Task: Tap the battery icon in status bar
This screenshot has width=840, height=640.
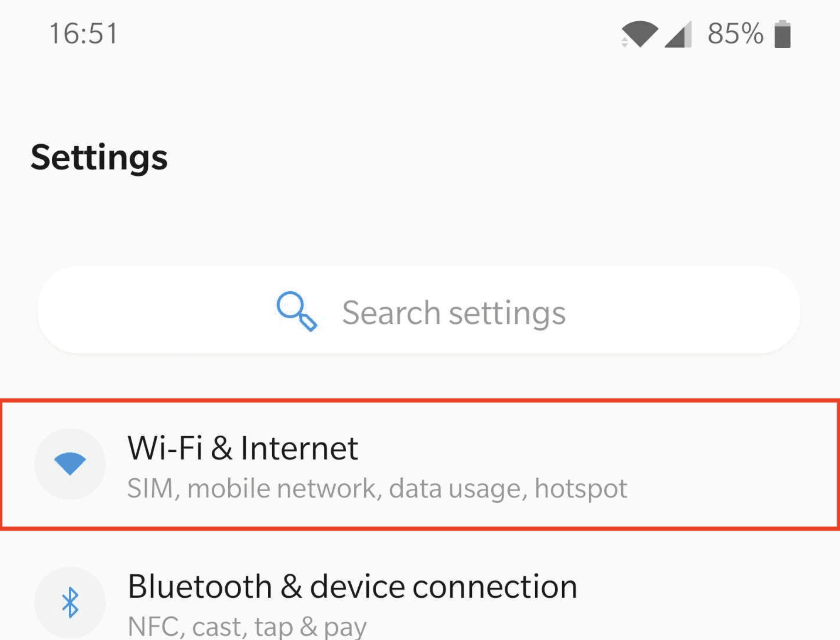Action: (783, 34)
